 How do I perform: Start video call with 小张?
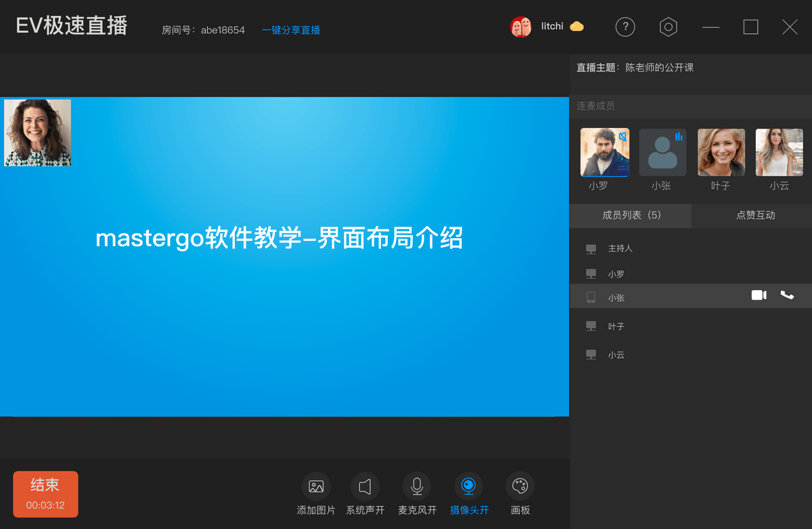(759, 296)
